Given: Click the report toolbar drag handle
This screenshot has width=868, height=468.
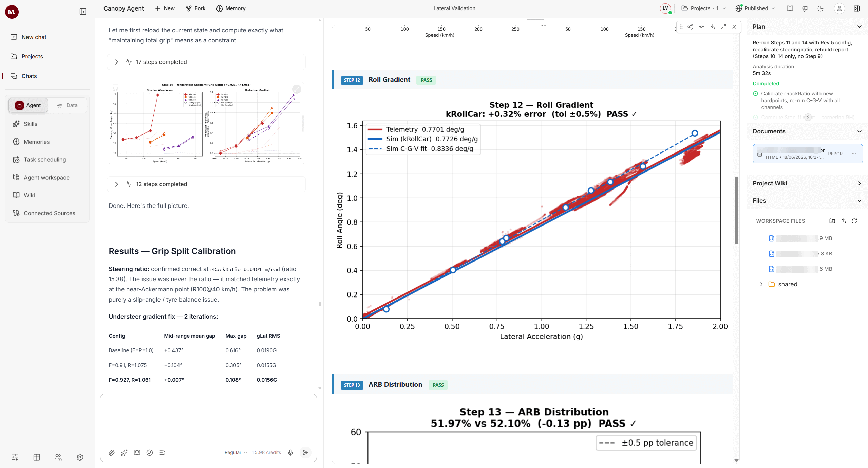Looking at the screenshot, I should coord(681,27).
